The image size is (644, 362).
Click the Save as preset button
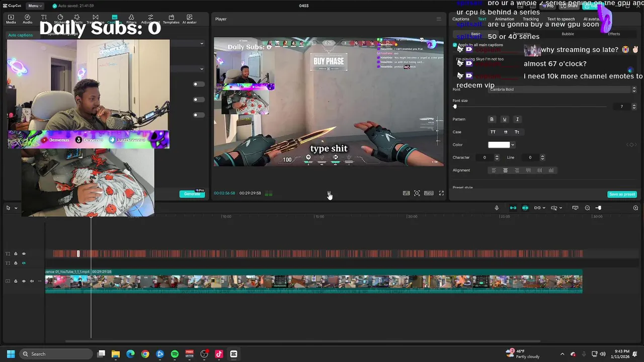pyautogui.click(x=622, y=194)
